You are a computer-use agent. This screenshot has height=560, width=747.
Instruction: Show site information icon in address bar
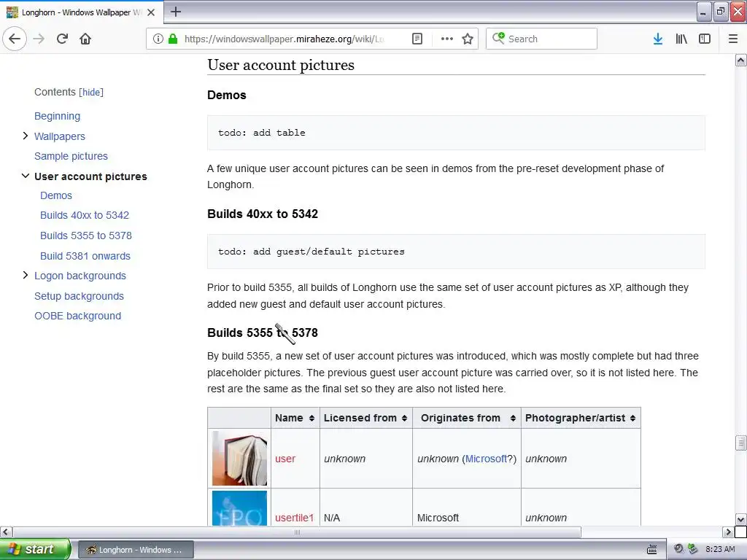[x=158, y=39]
